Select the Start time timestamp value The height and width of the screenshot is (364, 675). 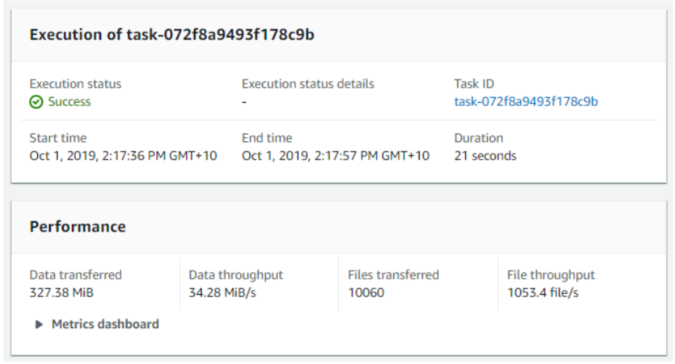click(x=123, y=156)
